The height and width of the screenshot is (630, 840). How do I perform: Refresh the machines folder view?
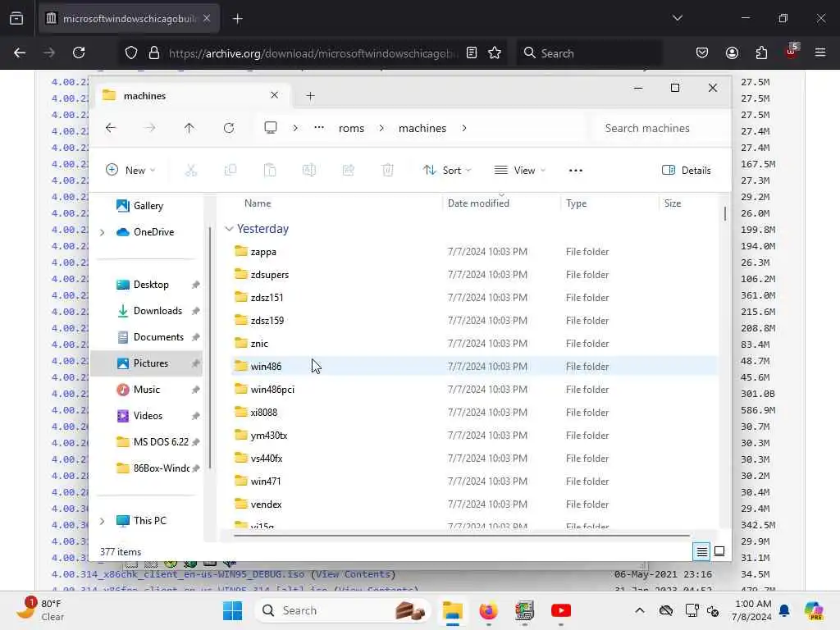[229, 128]
